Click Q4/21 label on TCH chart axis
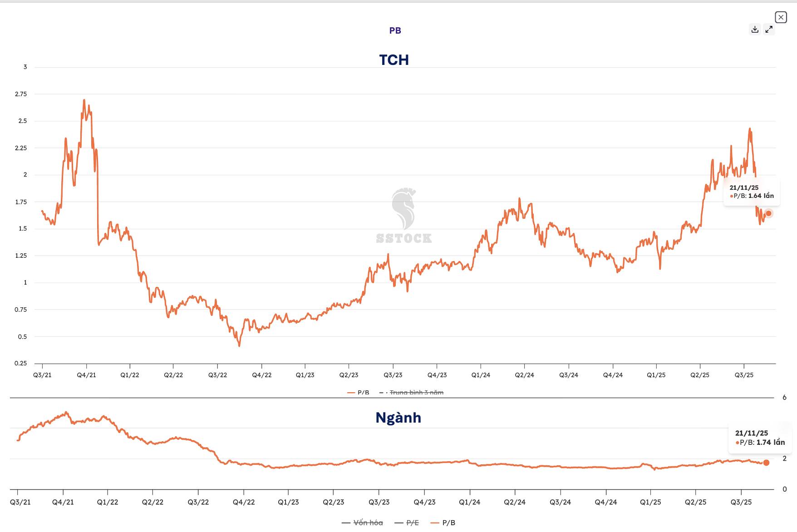The width and height of the screenshot is (797, 532). pyautogui.click(x=86, y=375)
